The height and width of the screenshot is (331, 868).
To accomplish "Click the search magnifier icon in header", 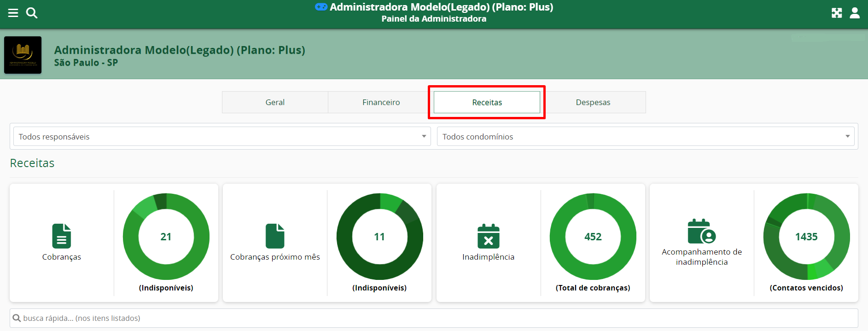I will click(32, 13).
